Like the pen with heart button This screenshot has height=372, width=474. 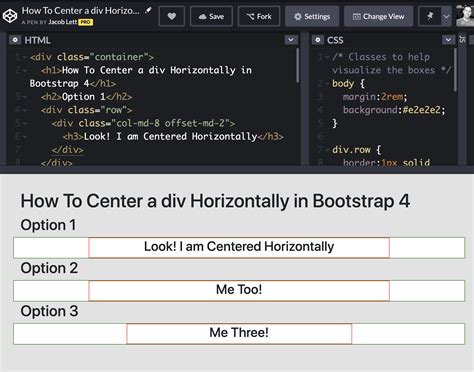pos(172,16)
